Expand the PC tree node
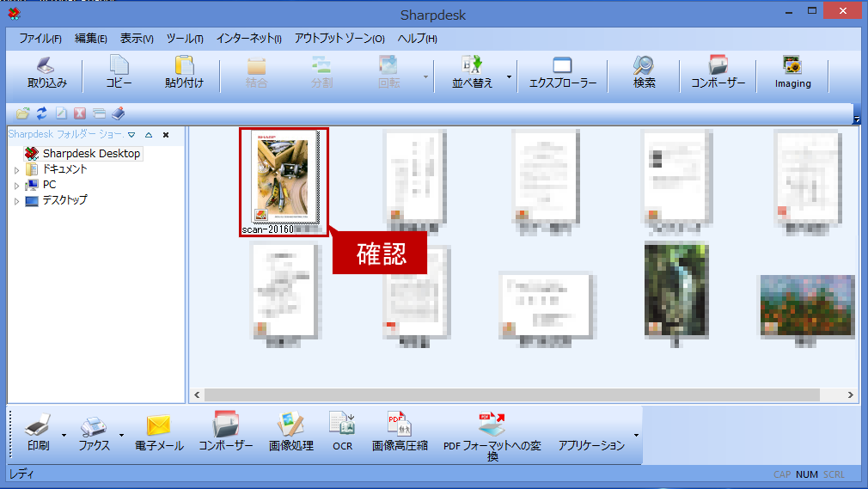 (16, 186)
